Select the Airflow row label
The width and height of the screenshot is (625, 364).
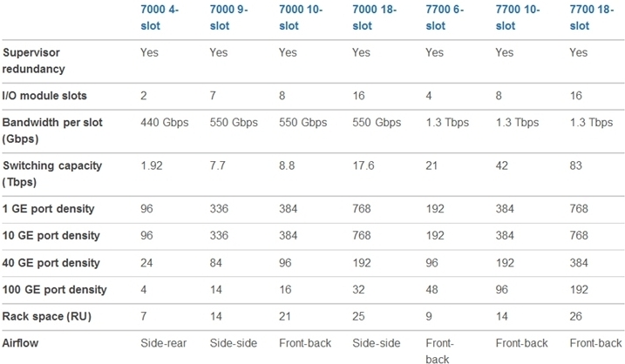point(20,343)
